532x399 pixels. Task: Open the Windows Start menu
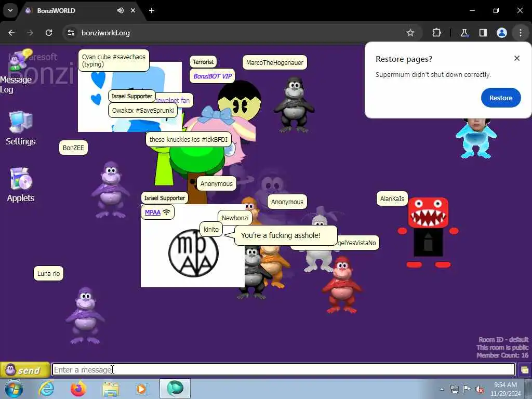tap(14, 389)
